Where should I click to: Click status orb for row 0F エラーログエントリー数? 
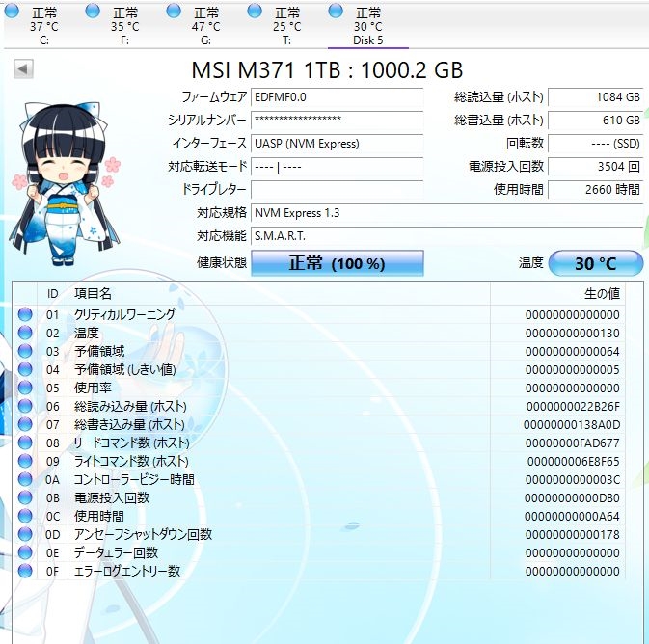click(25, 571)
